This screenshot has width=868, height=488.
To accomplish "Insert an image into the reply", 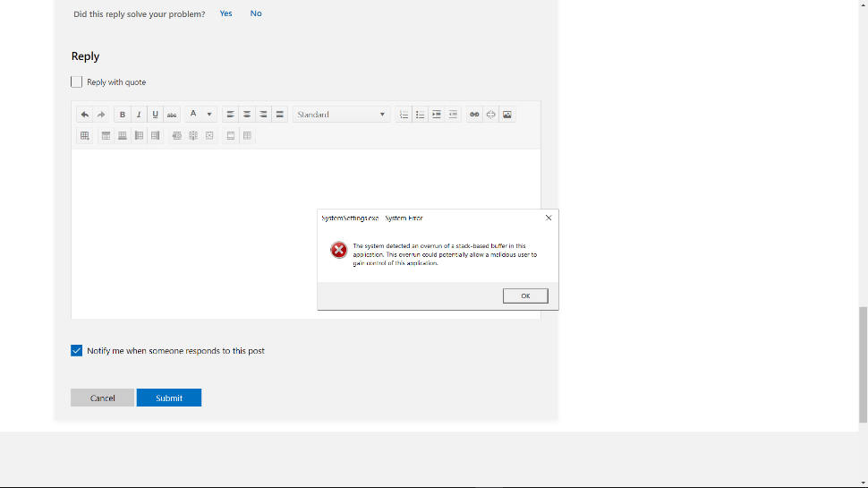I will [x=507, y=115].
